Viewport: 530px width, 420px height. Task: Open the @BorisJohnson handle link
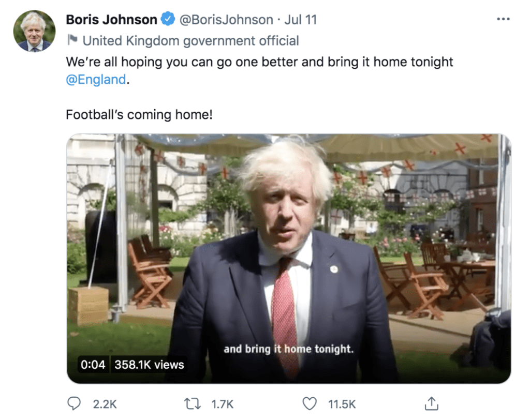coord(226,20)
